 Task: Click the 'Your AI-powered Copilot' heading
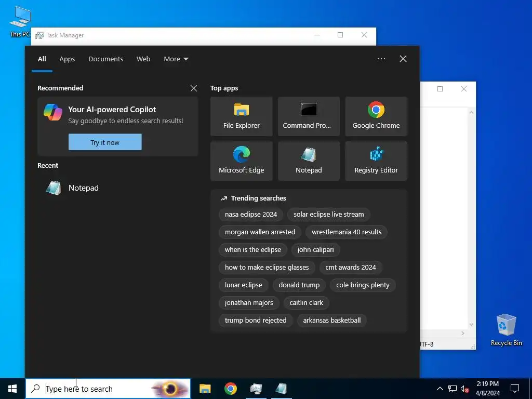(x=112, y=110)
